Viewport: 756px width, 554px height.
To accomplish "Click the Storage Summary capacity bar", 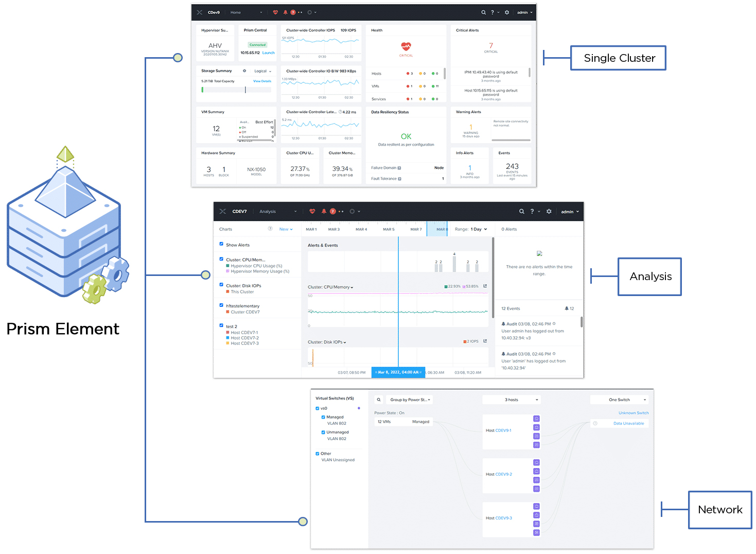I will point(236,90).
